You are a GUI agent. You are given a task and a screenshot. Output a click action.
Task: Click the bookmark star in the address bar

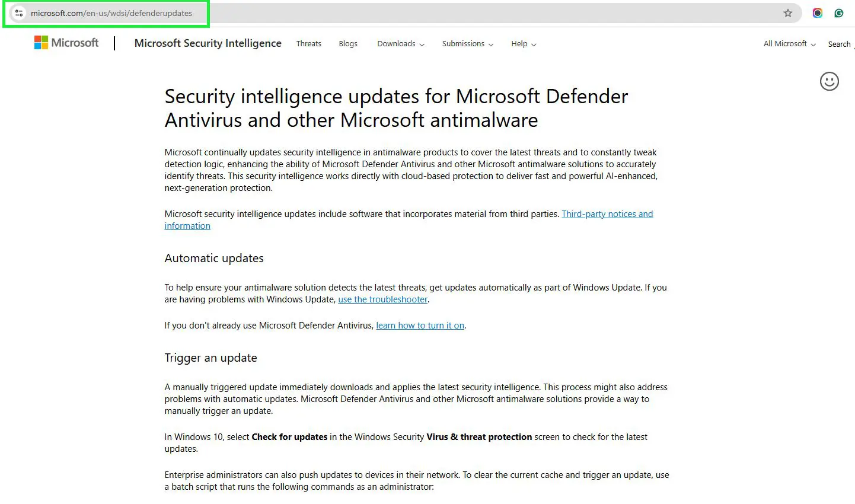click(x=787, y=12)
